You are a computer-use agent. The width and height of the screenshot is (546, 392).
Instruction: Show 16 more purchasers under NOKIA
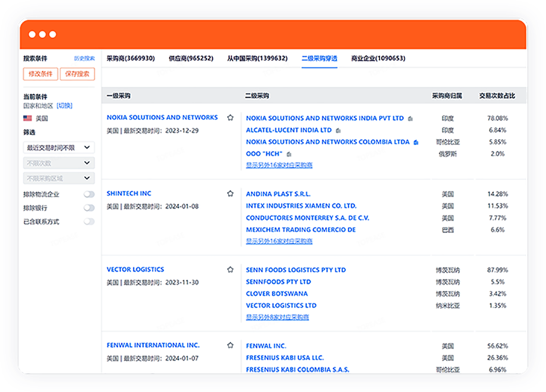[x=279, y=165]
